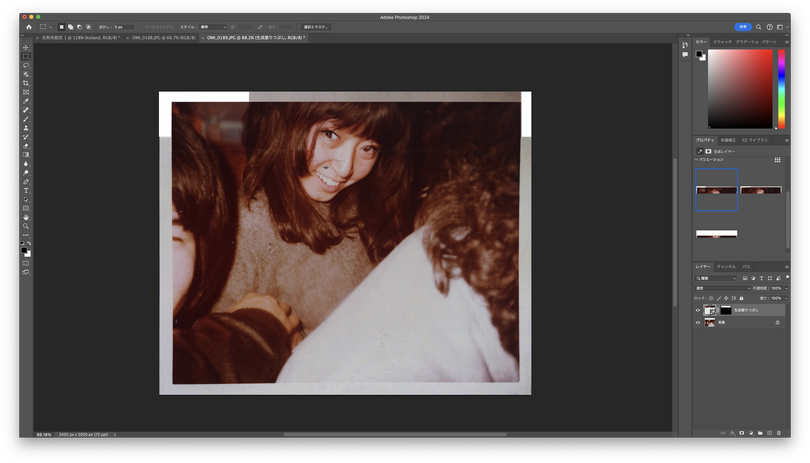This screenshot has height=463, width=810.
Task: Select the History Brush tool
Action: 26,137
